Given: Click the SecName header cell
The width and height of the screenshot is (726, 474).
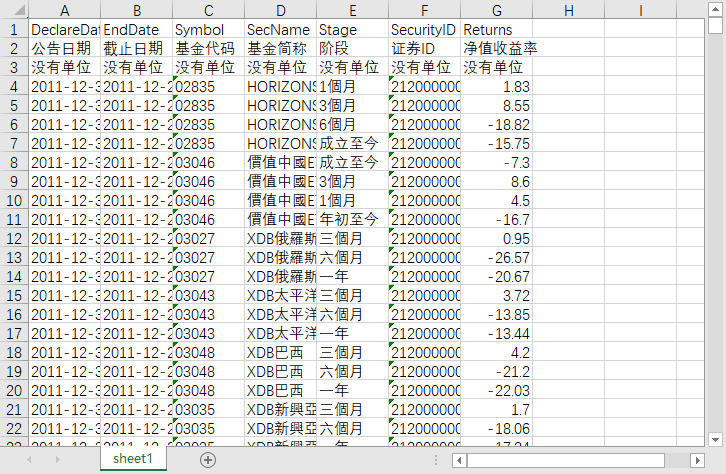Looking at the screenshot, I should tap(281, 30).
